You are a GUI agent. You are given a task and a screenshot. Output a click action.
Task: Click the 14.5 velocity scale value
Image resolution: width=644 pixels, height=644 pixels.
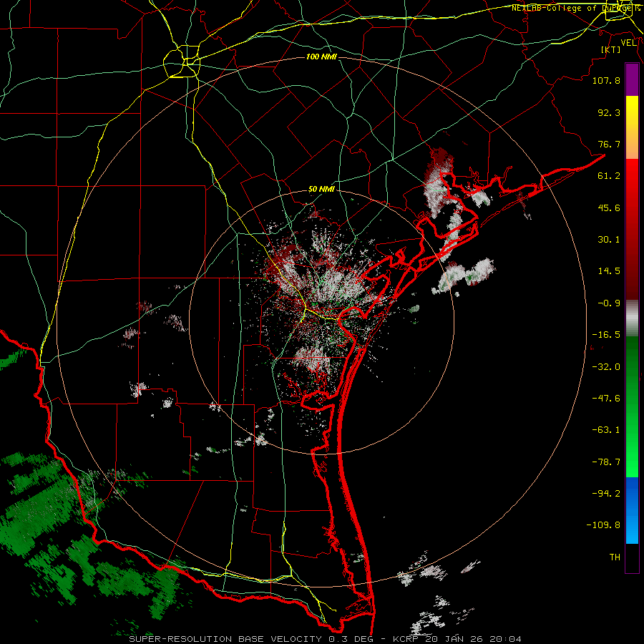tap(609, 271)
